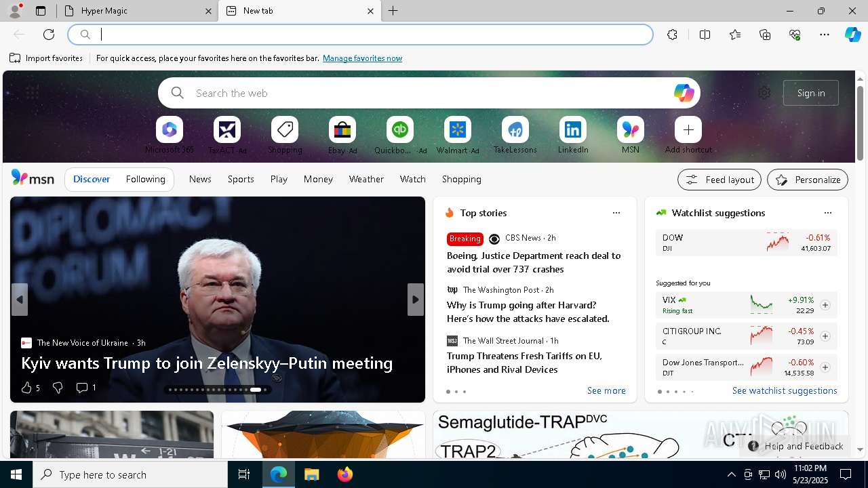Open Sports section in MSN menu
868x488 pixels.
[241, 179]
